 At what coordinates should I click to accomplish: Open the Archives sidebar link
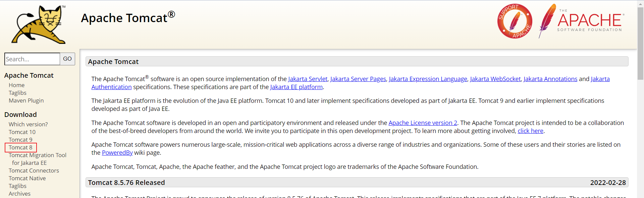click(19, 194)
